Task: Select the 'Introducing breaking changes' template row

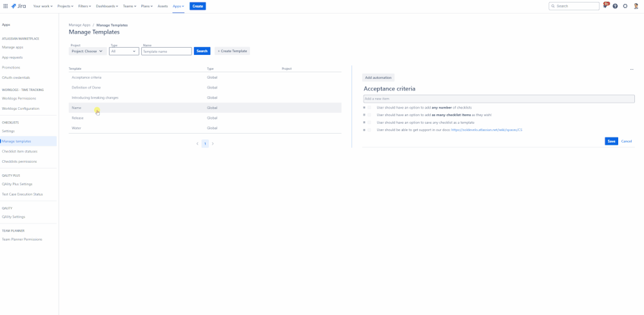Action: point(205,97)
